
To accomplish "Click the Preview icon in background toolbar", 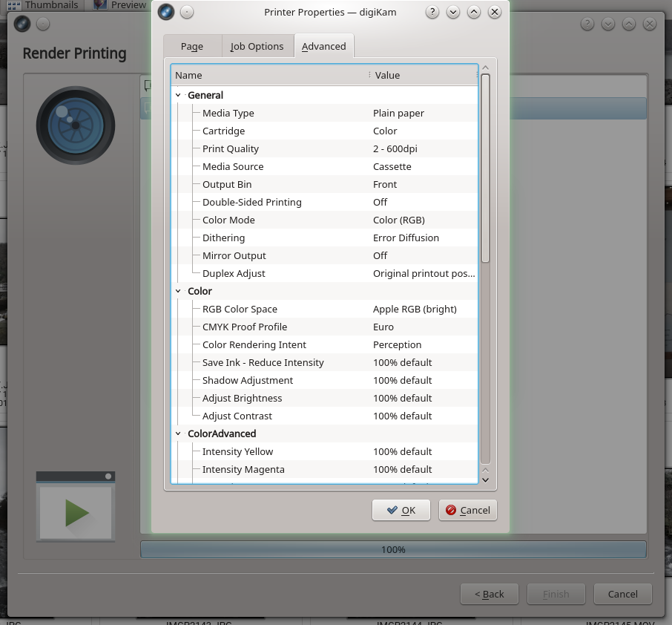I will (100, 4).
